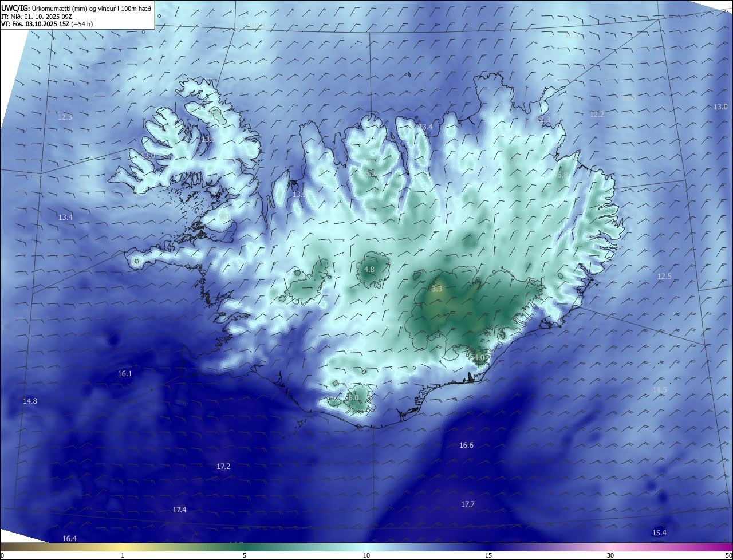733x560 pixels.
Task: Select the 13.1 value in the Westfjords
Action: pos(208,139)
